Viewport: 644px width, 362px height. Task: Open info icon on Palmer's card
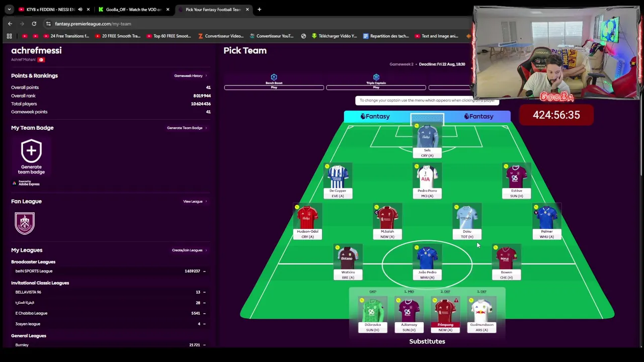click(x=536, y=207)
